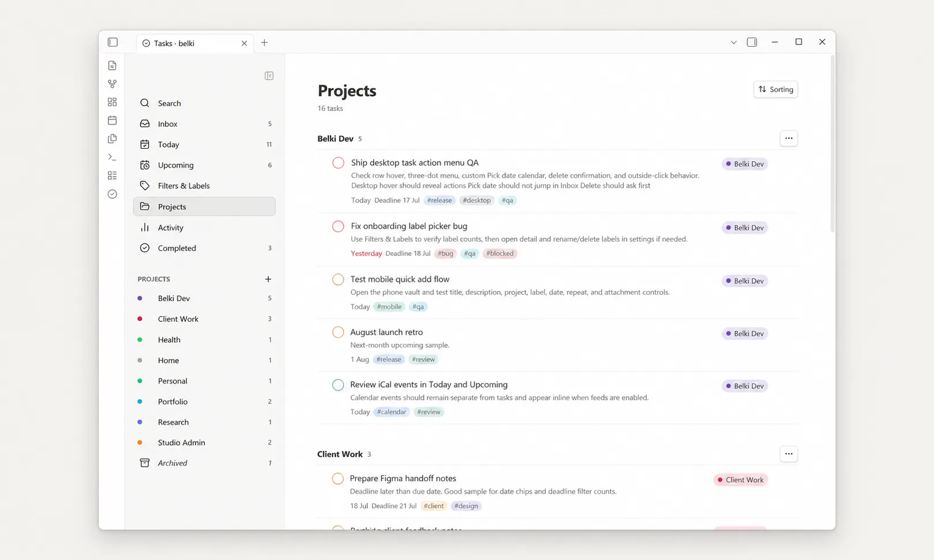The width and height of the screenshot is (934, 560).
Task: Toggle the left sidebar icon in title bar
Action: tap(112, 42)
